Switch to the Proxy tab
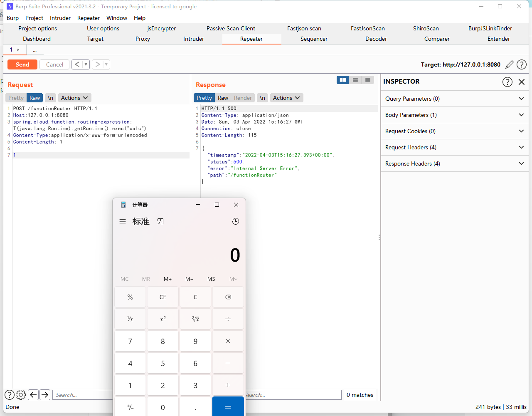The width and height of the screenshot is (532, 416). (x=143, y=39)
